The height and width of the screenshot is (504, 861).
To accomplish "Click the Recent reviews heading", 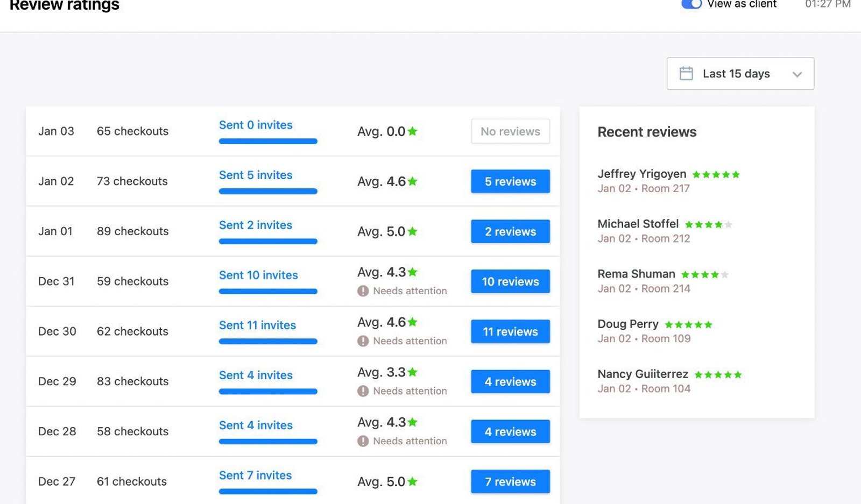I will coord(647,132).
